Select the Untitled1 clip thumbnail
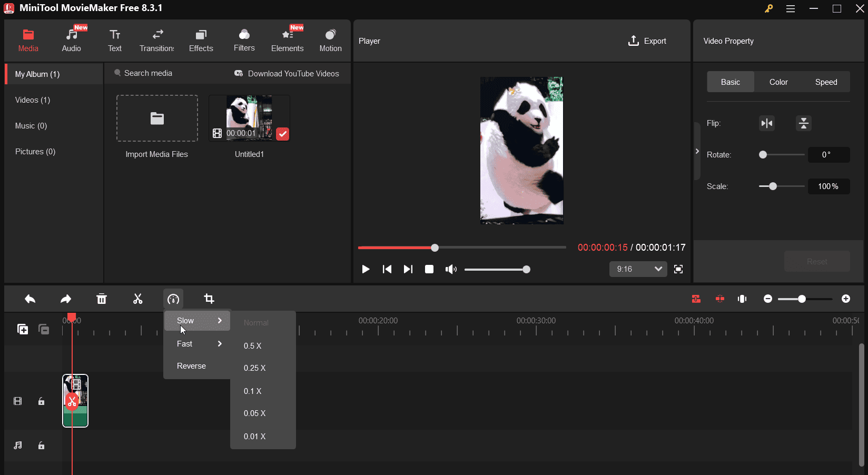 (x=249, y=117)
